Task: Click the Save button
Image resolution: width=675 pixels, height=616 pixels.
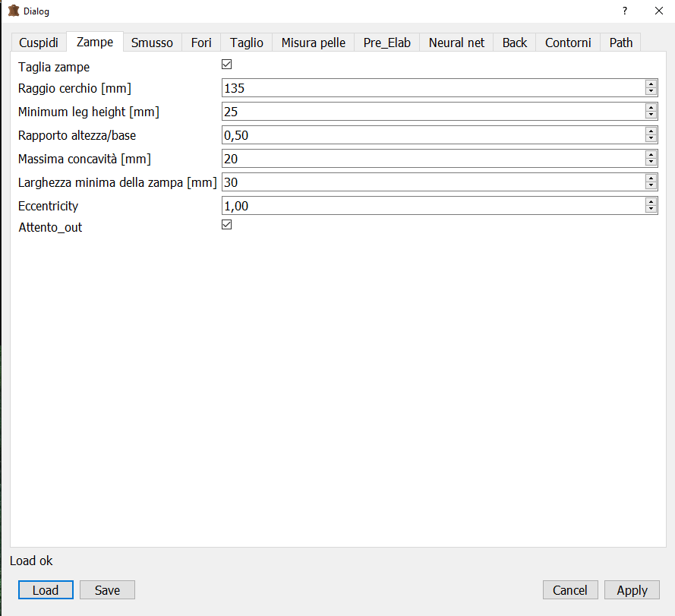Action: click(107, 590)
